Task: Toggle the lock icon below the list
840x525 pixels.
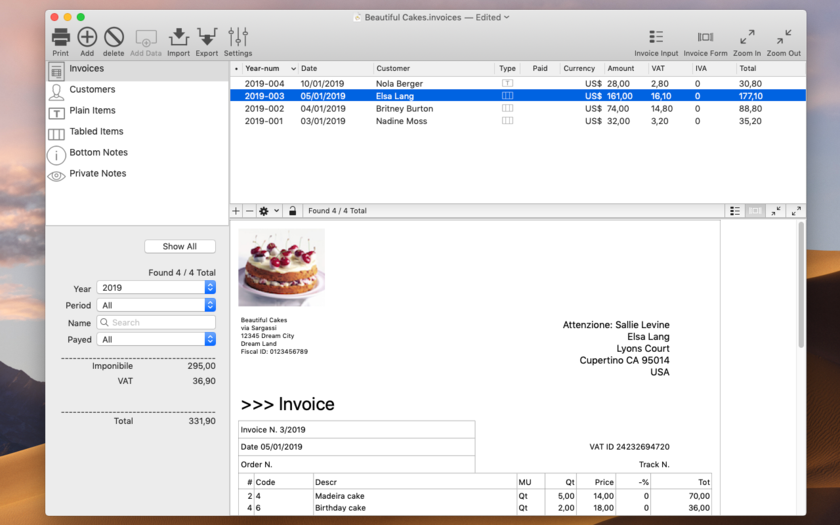Action: click(292, 211)
